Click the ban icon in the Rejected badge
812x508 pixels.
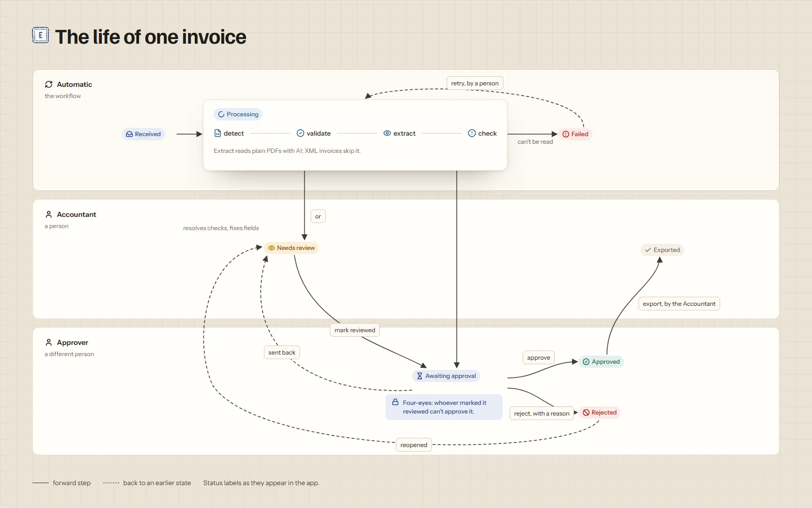586,412
